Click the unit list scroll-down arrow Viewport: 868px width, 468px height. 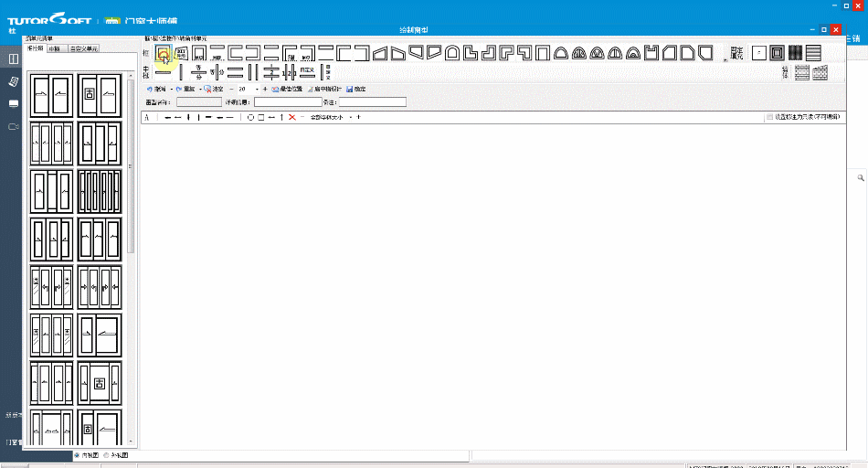[x=131, y=441]
